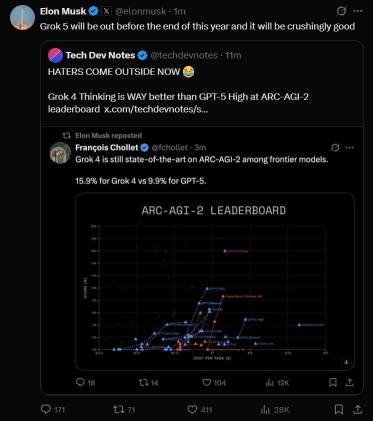
Task: Open the @techdevnotes profile handle
Action: (184, 55)
